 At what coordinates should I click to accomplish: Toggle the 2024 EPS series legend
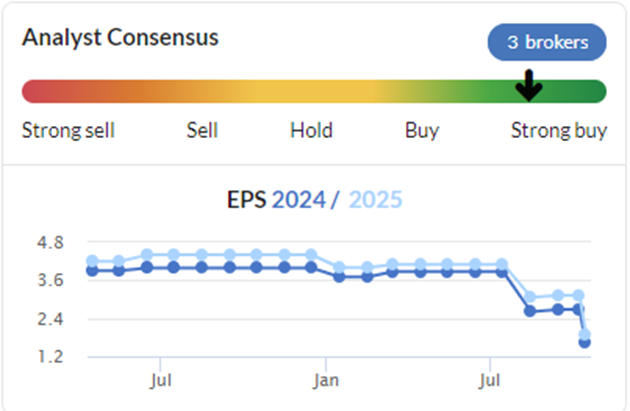point(299,199)
